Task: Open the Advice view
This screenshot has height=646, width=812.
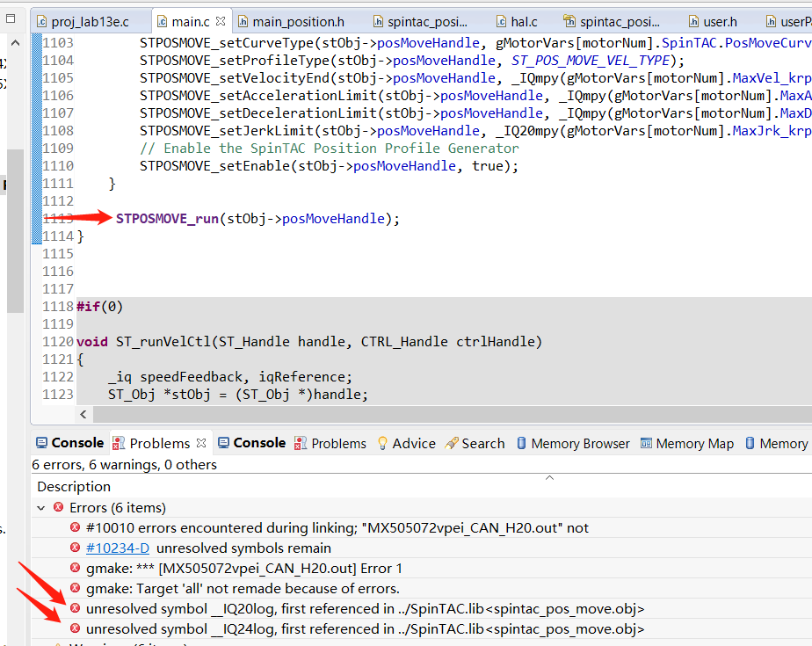Action: (x=407, y=444)
